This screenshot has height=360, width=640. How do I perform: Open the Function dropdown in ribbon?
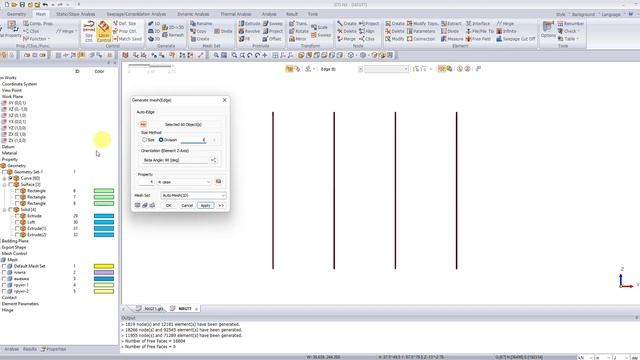pyautogui.click(x=37, y=39)
